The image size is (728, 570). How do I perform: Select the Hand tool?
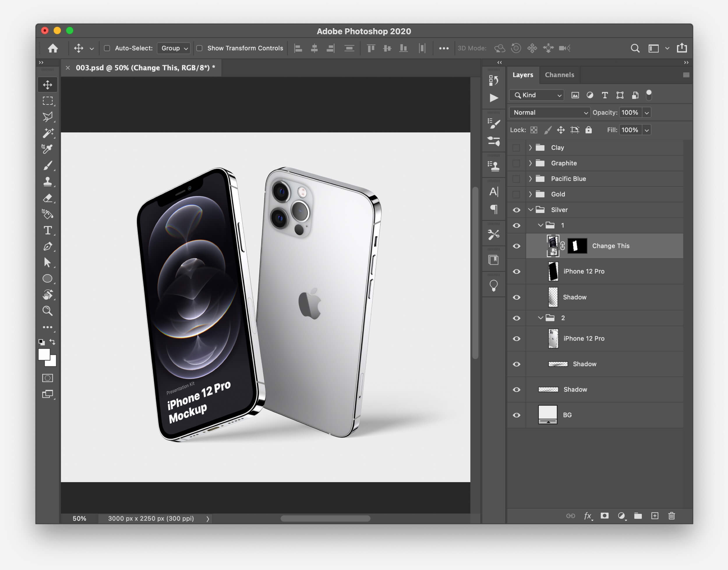click(x=47, y=295)
